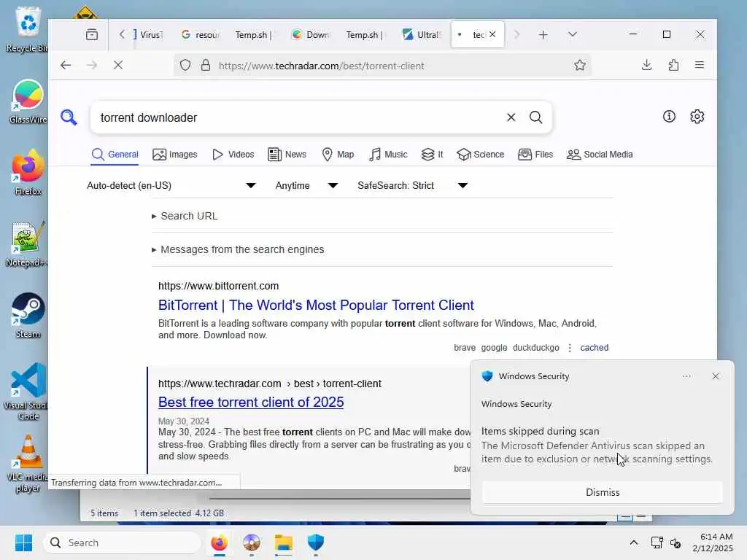Open Windows Security notification options dots

(x=686, y=376)
